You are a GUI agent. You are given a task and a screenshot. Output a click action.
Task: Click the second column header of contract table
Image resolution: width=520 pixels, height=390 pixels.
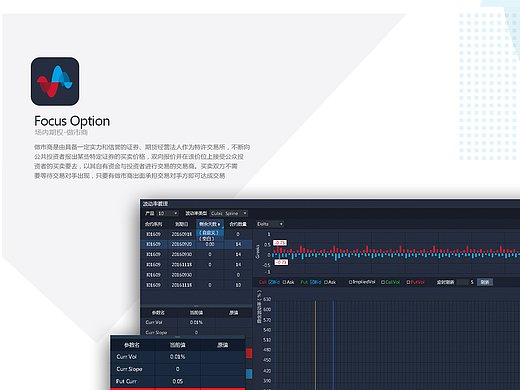click(182, 224)
